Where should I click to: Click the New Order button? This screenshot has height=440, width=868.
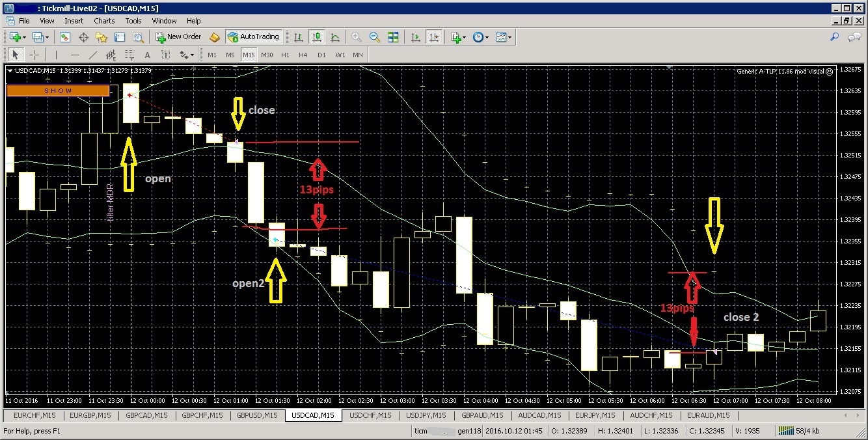(178, 37)
